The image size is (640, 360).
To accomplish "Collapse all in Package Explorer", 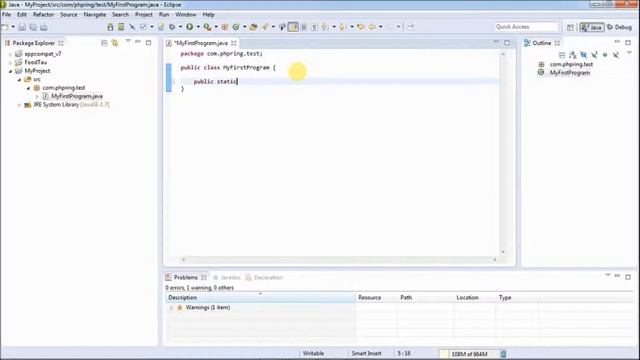I will (104, 43).
